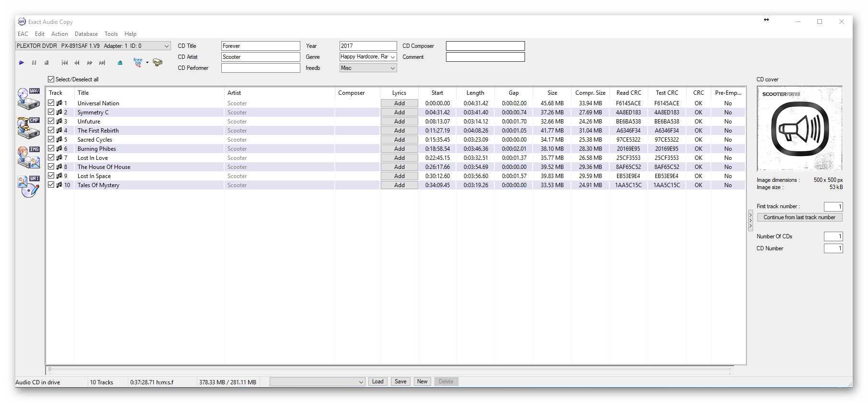The width and height of the screenshot is (868, 403).
Task: Click the WAV copy tracks icon
Action: pyautogui.click(x=28, y=98)
